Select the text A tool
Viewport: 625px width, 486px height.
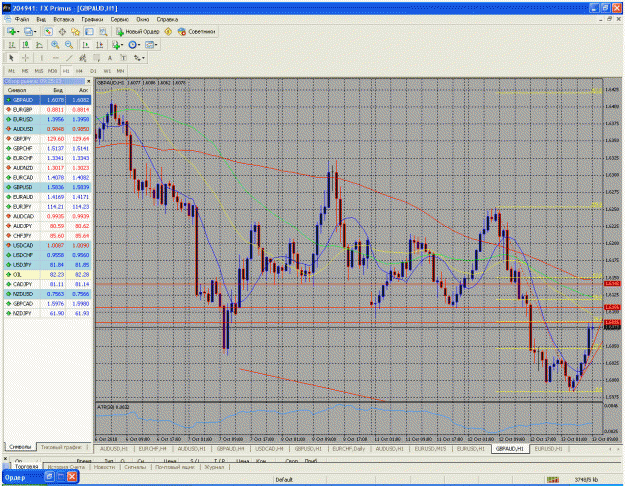[x=110, y=58]
